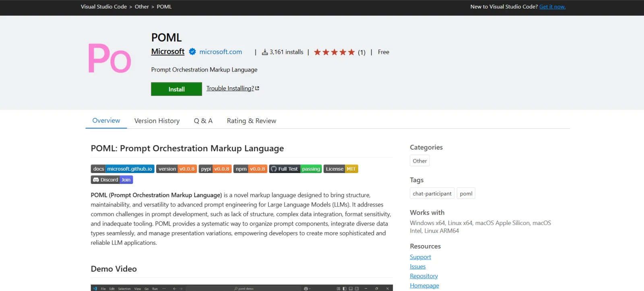
Task: Click the npm v0.0.8 badge
Action: [x=250, y=169]
